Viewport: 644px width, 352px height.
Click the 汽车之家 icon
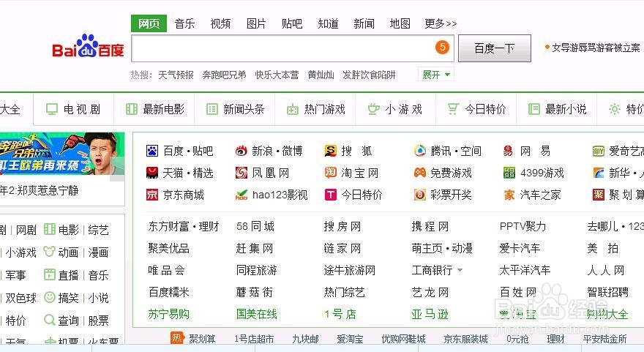(509, 195)
